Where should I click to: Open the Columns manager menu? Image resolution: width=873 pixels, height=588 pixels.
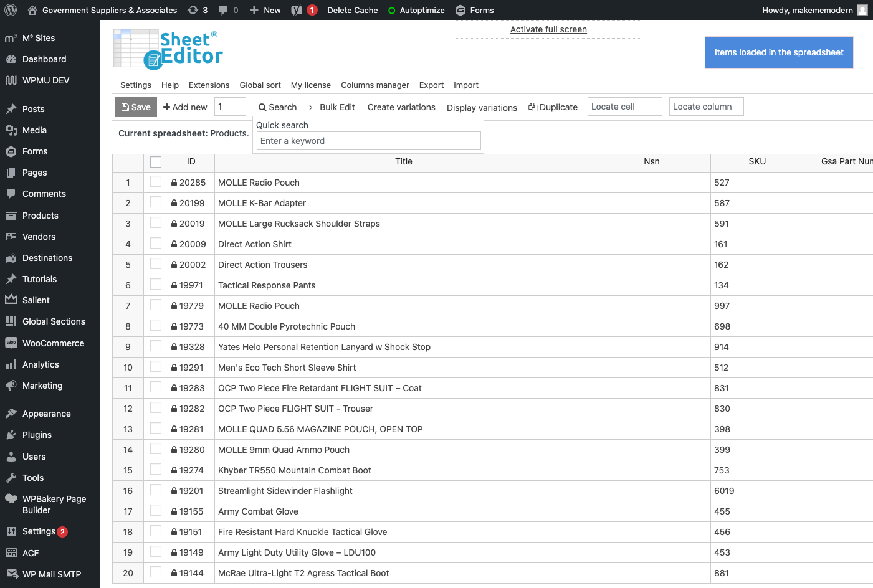click(375, 85)
